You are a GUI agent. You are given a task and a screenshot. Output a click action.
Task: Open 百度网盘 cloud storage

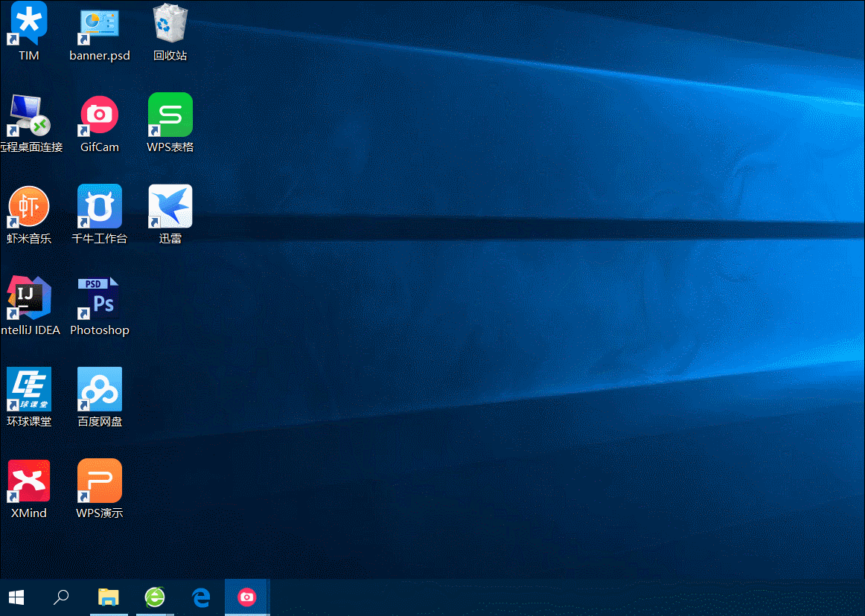99,388
